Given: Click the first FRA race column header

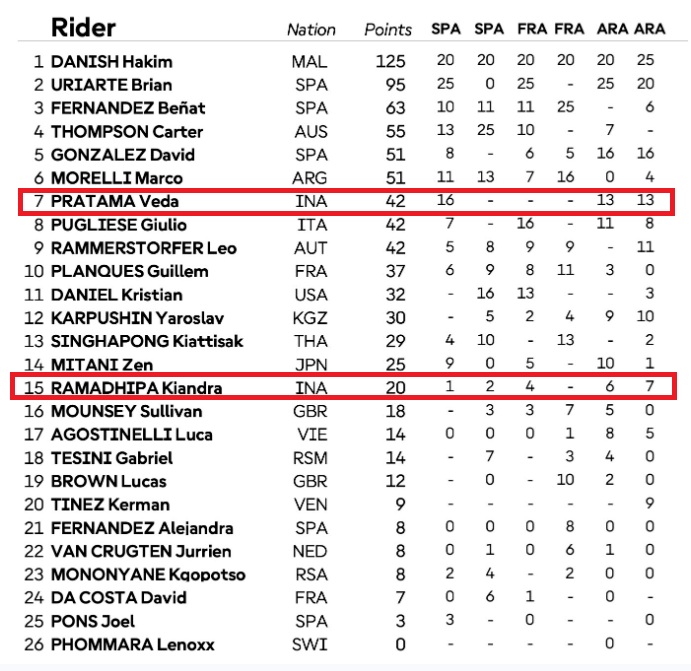Looking at the screenshot, I should (532, 29).
